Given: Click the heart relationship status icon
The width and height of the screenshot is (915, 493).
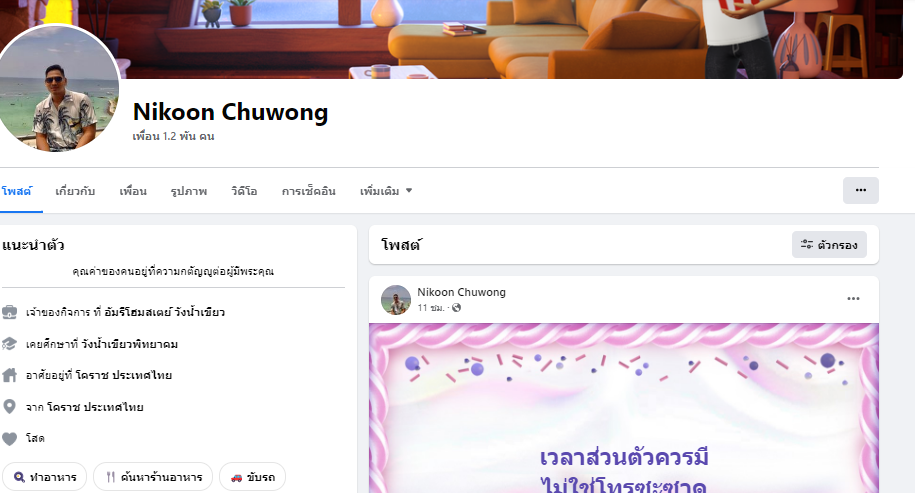Looking at the screenshot, I should click(9, 438).
